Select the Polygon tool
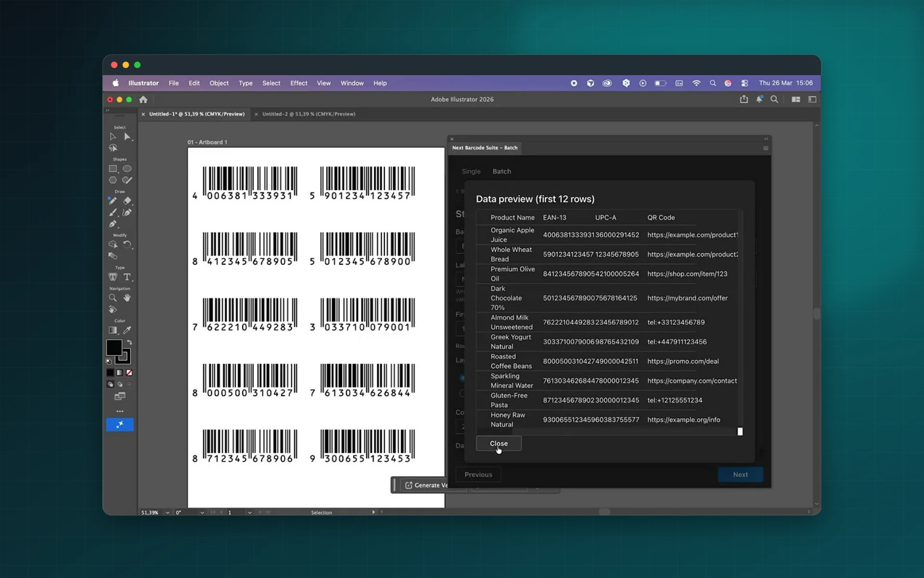 [x=113, y=180]
